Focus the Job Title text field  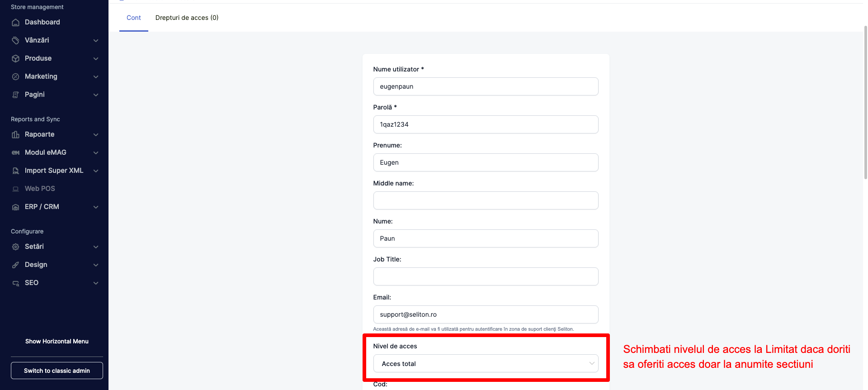(486, 276)
